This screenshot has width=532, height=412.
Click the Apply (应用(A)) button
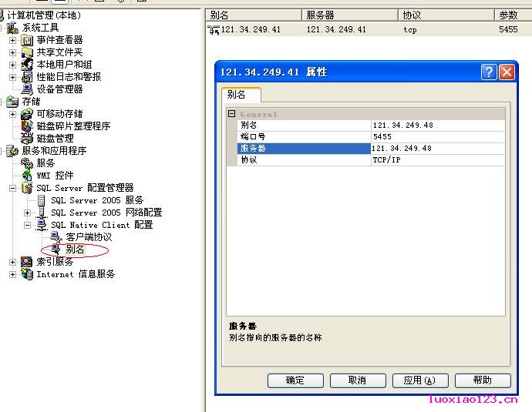click(420, 380)
